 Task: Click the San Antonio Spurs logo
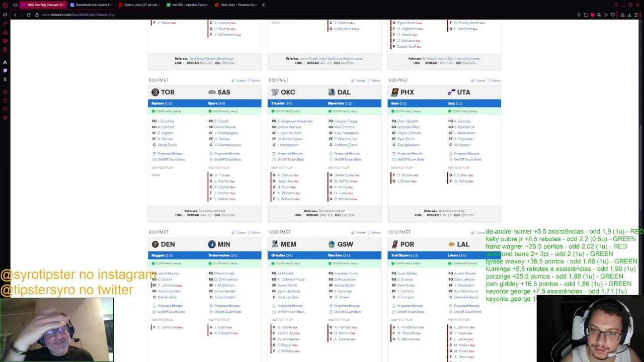(x=212, y=93)
